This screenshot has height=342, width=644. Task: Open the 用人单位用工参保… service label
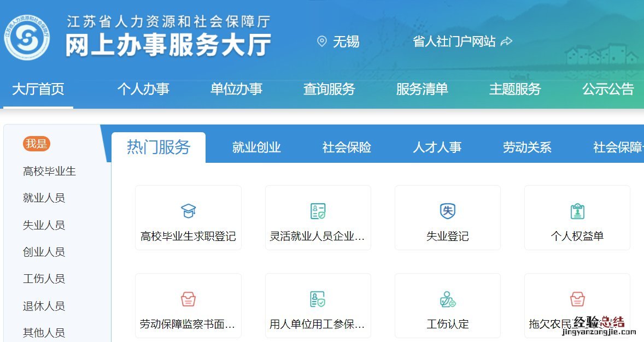317,325
